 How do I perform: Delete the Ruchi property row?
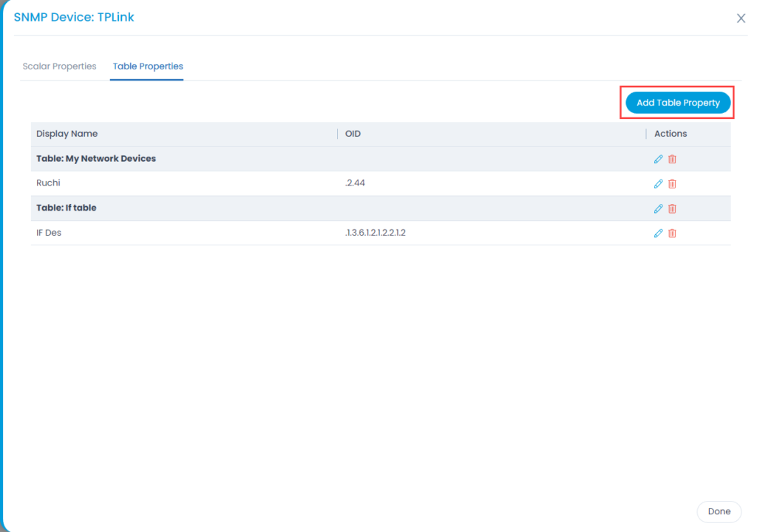tap(672, 184)
